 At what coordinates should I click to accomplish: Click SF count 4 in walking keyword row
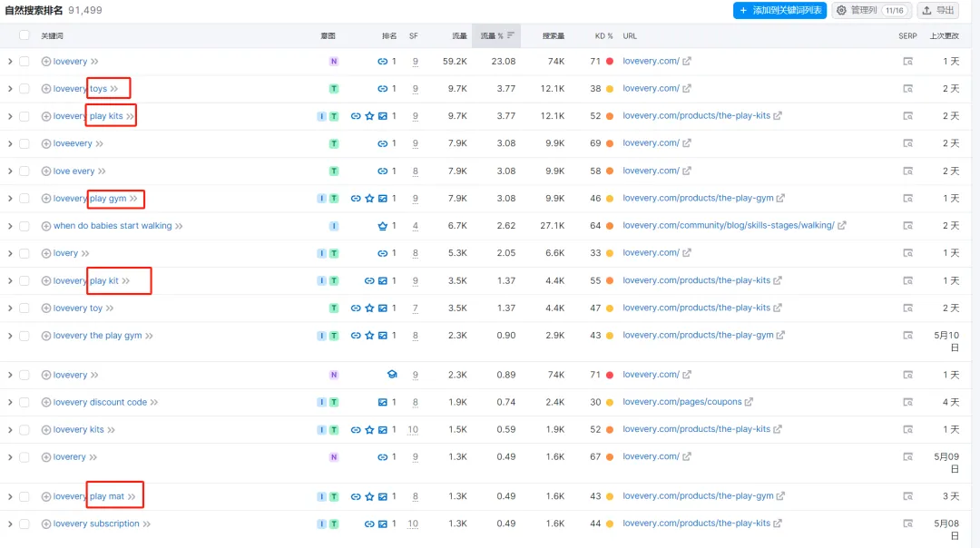pos(415,226)
